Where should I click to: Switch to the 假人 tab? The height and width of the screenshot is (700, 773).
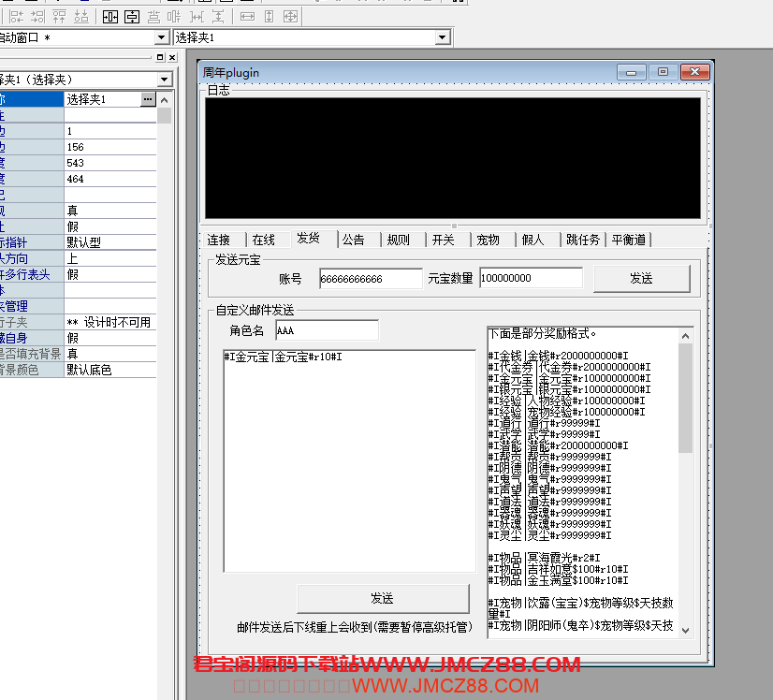(532, 241)
